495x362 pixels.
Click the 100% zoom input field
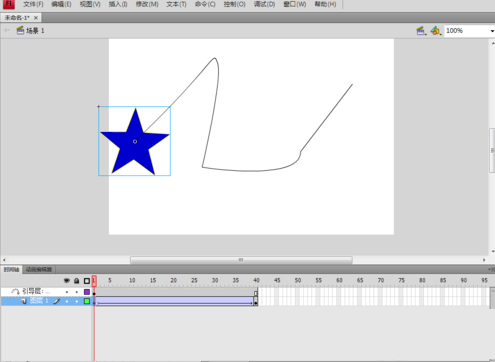pyautogui.click(x=467, y=31)
